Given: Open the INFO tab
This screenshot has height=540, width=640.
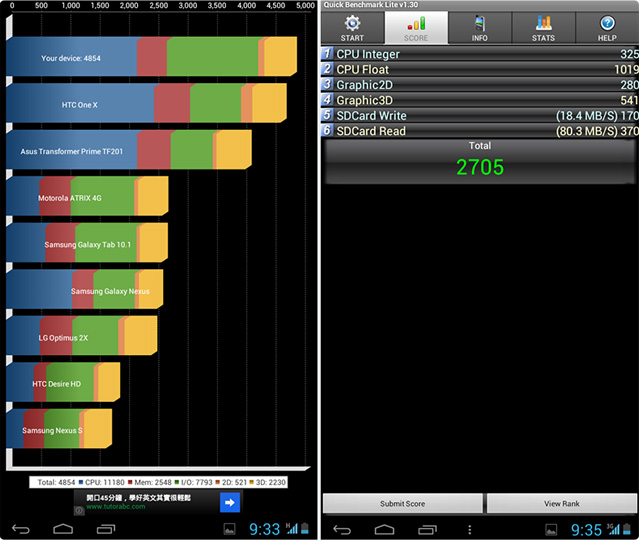Looking at the screenshot, I should [480, 28].
